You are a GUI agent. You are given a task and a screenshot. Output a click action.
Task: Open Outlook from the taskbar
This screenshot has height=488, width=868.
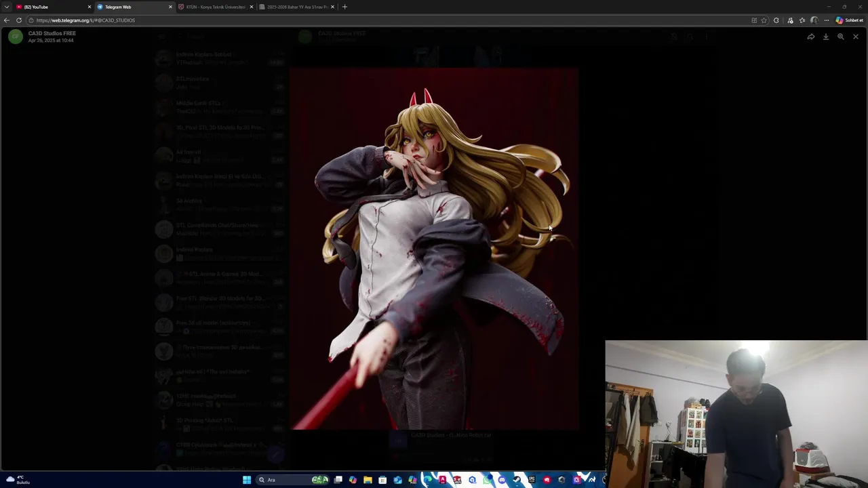coord(397,480)
